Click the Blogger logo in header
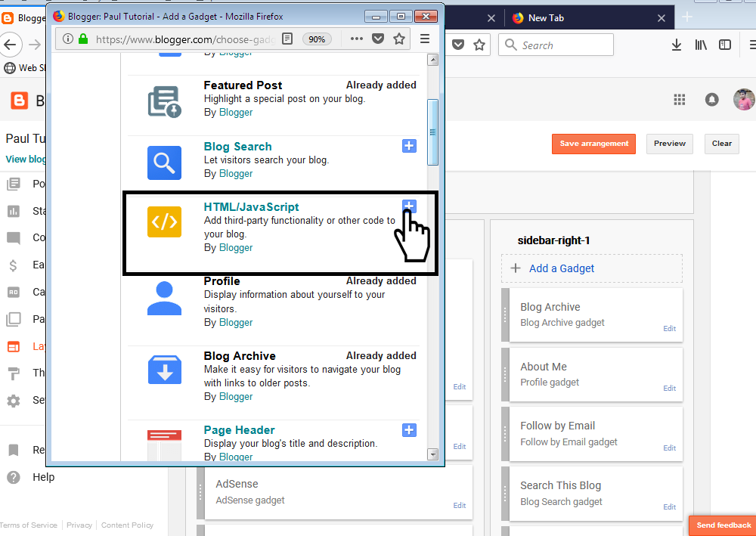 tap(20, 101)
